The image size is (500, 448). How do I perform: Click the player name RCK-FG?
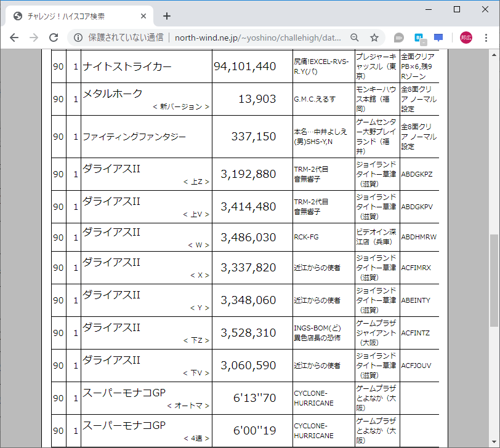[x=306, y=237]
